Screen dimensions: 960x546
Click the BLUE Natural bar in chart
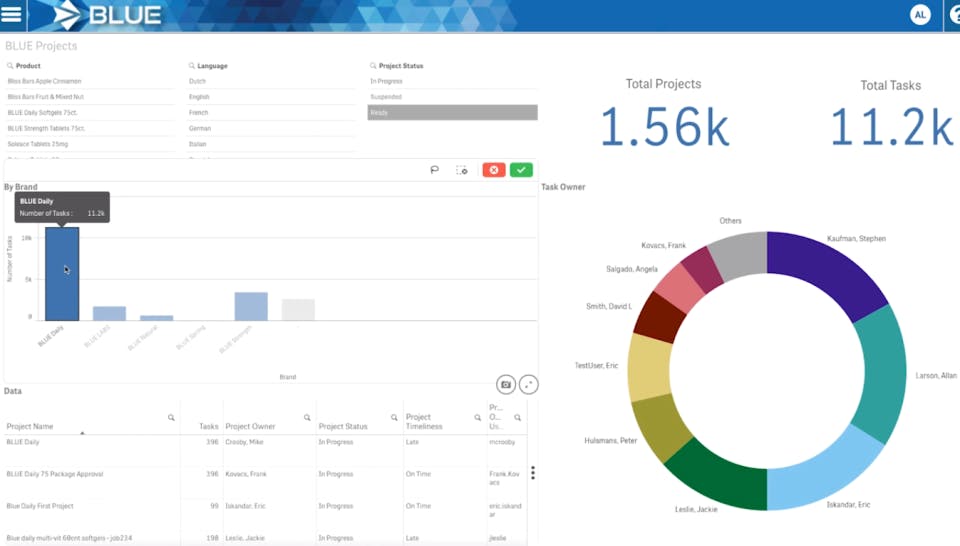(x=157, y=318)
